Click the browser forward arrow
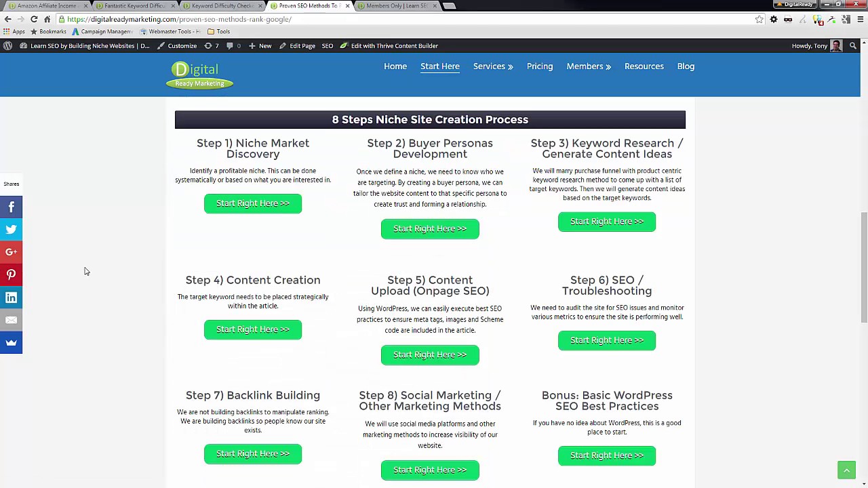The image size is (868, 488). 20,19
